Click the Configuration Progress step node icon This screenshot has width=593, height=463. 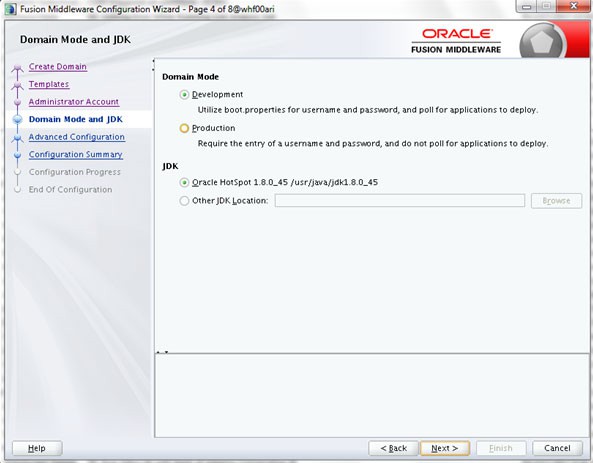[x=17, y=172]
